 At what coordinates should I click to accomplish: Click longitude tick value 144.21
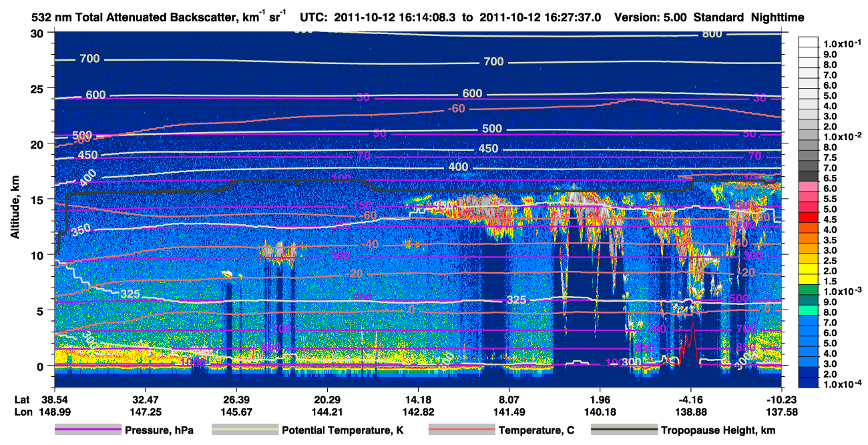click(327, 412)
